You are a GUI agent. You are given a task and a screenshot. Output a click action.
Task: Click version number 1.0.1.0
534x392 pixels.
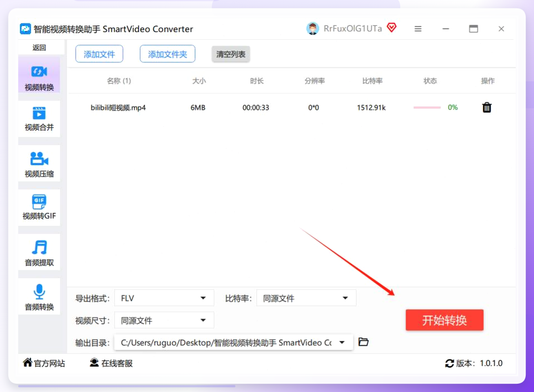(491, 363)
